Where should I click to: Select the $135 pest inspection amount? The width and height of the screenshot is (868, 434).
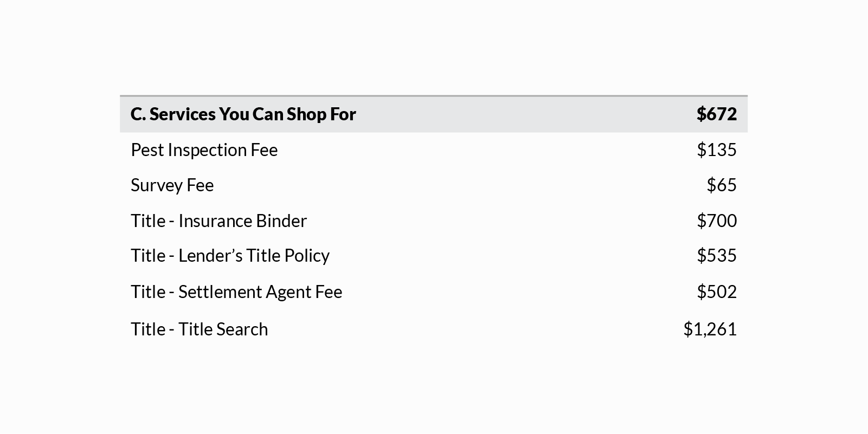click(716, 150)
